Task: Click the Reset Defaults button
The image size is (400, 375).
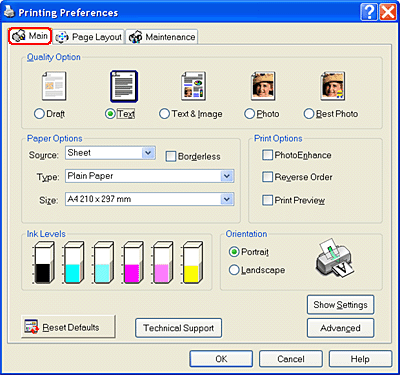Action: click(68, 327)
